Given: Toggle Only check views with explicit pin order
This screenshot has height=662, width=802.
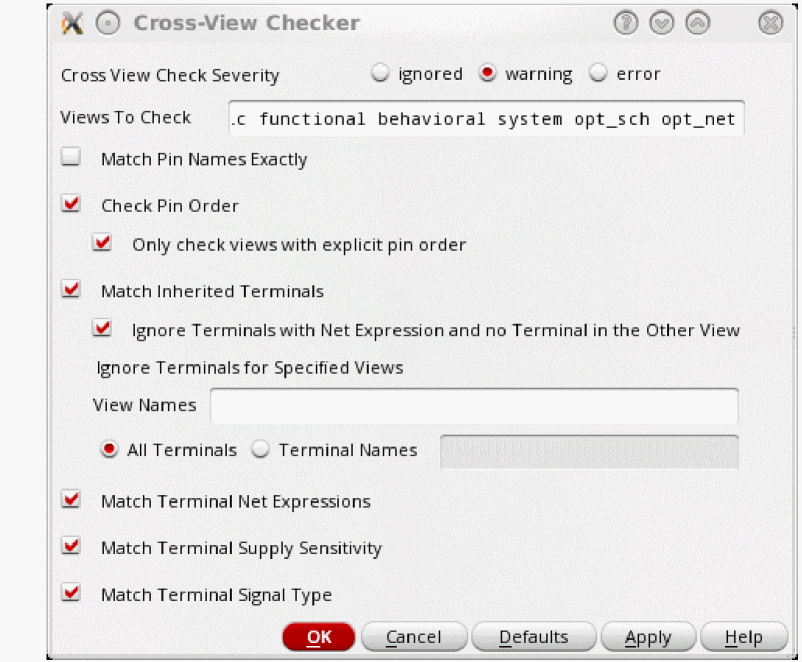Looking at the screenshot, I should click(102, 242).
